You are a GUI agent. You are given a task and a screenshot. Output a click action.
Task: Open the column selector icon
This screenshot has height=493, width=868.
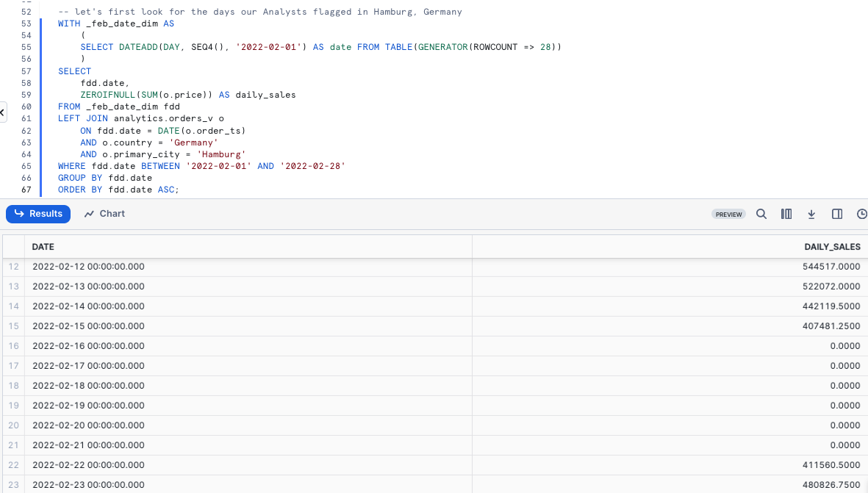(x=786, y=214)
